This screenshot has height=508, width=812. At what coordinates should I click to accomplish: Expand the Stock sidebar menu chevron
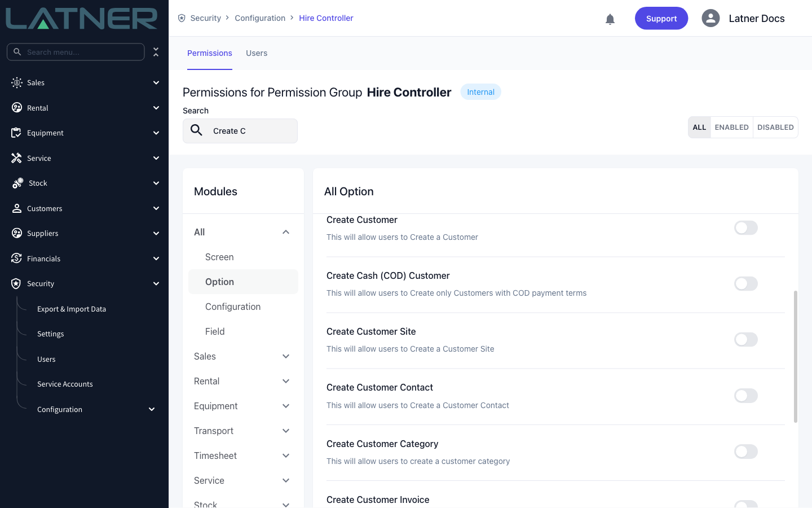[156, 183]
